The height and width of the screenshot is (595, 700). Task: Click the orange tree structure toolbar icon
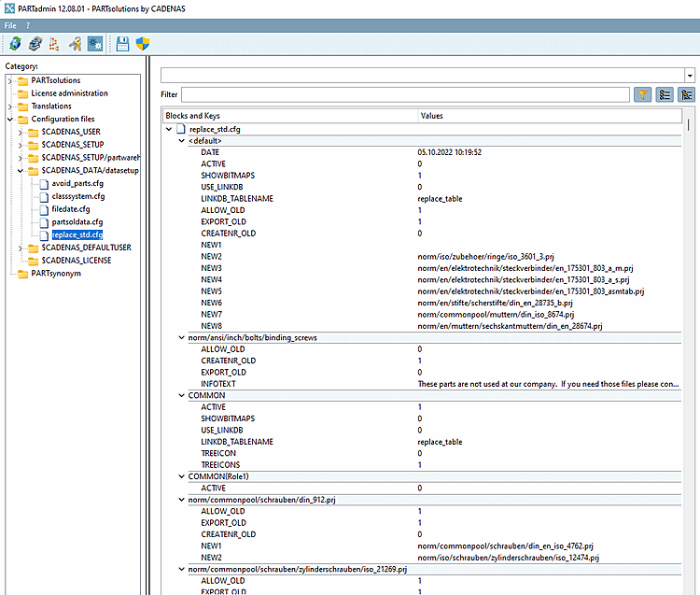coord(54,43)
